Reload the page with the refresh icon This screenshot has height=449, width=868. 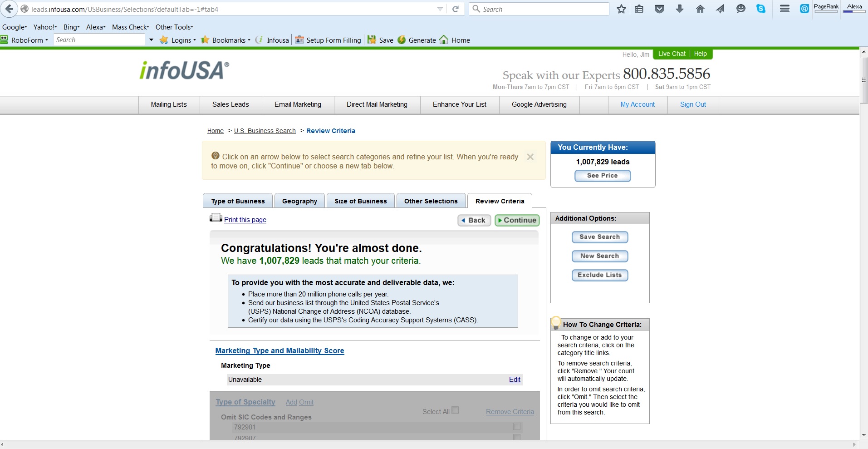456,9
